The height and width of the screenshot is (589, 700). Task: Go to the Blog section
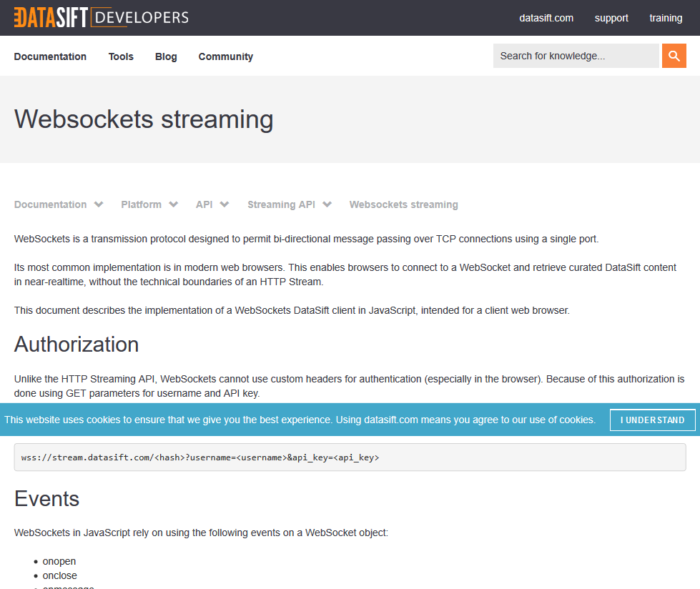point(166,56)
